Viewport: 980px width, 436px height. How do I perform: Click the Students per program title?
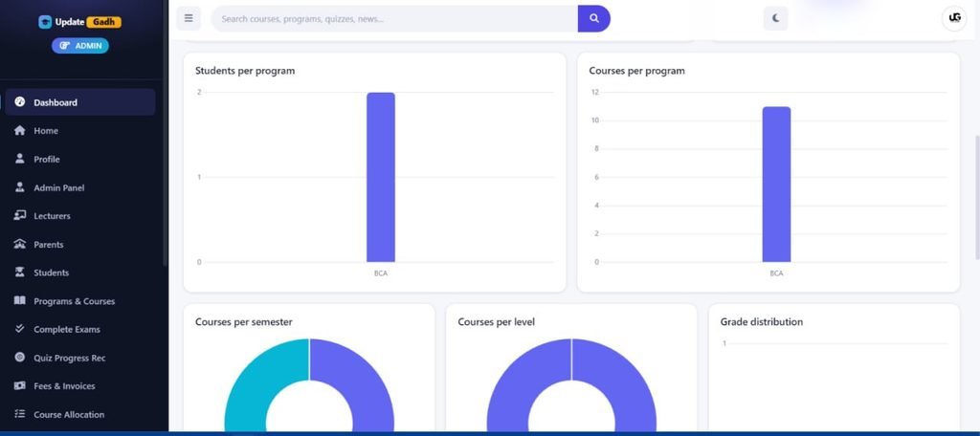tap(245, 71)
